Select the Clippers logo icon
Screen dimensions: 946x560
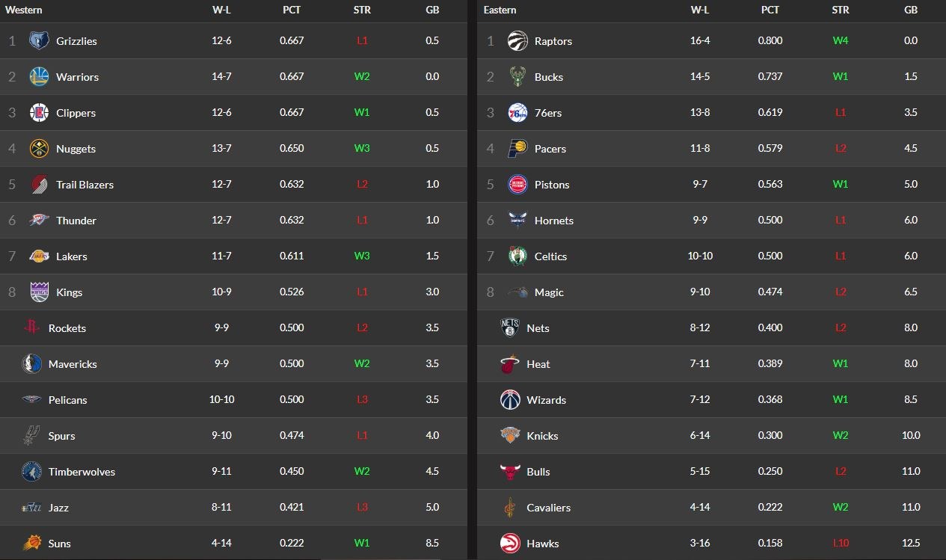[39, 113]
